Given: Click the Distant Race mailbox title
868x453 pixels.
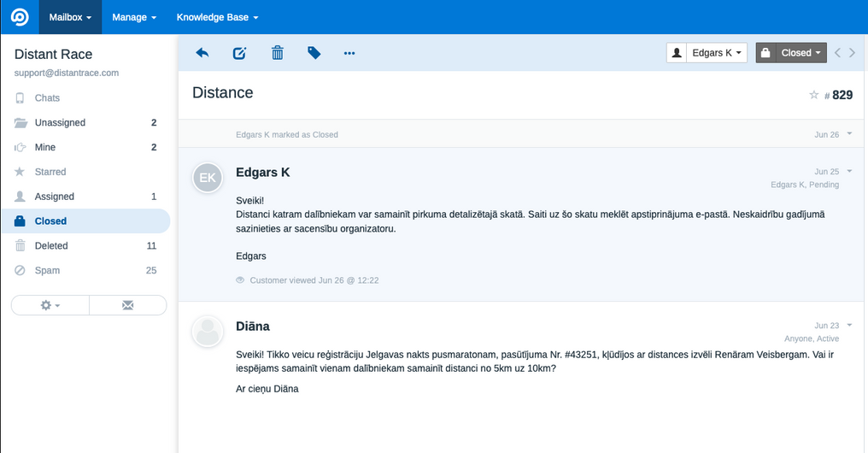Looking at the screenshot, I should tap(53, 54).
